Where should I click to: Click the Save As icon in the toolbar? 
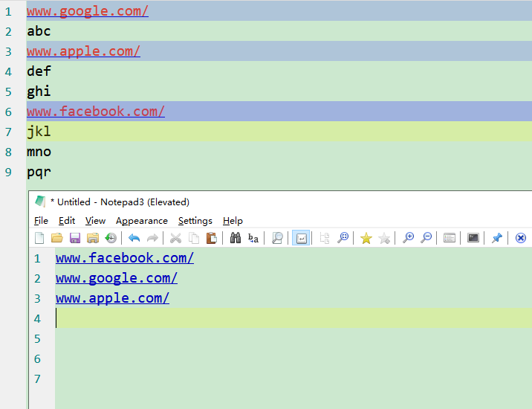pos(93,238)
